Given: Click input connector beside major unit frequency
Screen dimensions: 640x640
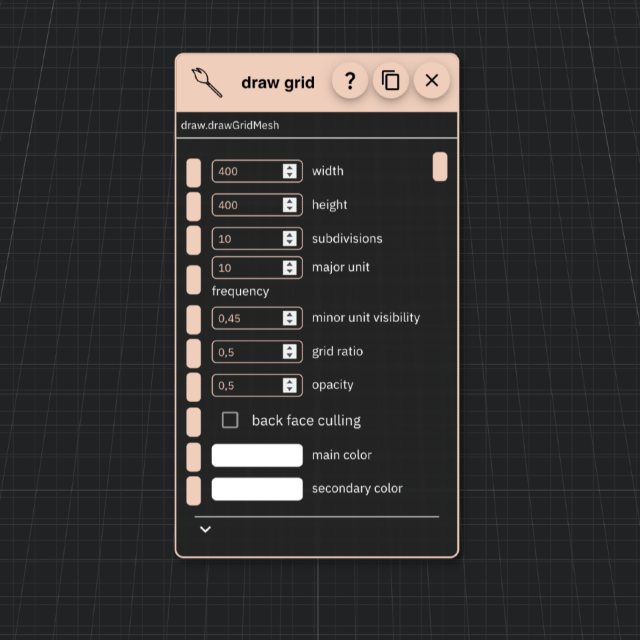Looking at the screenshot, I should (193, 280).
